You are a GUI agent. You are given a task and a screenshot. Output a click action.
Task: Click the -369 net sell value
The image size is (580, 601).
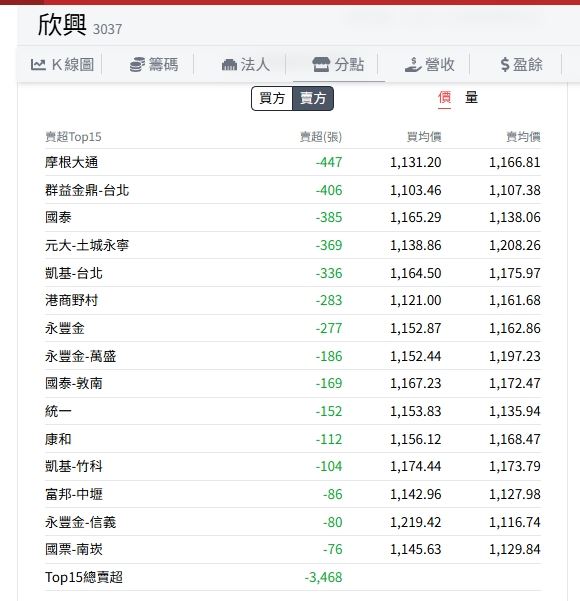pyautogui.click(x=329, y=245)
